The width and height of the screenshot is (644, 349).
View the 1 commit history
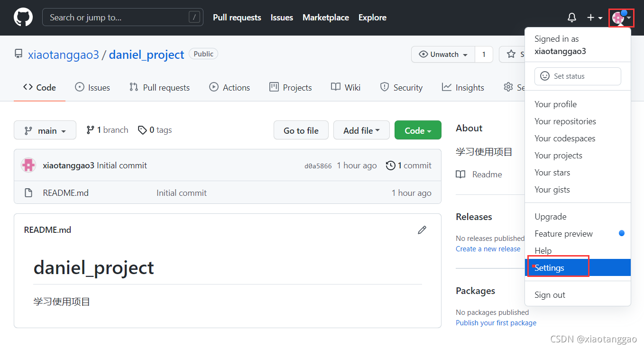click(409, 165)
